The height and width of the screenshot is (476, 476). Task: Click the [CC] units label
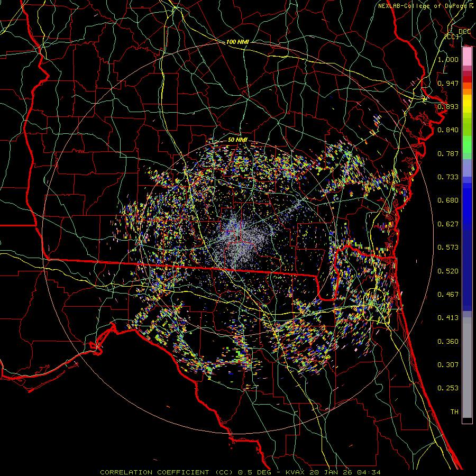451,37
